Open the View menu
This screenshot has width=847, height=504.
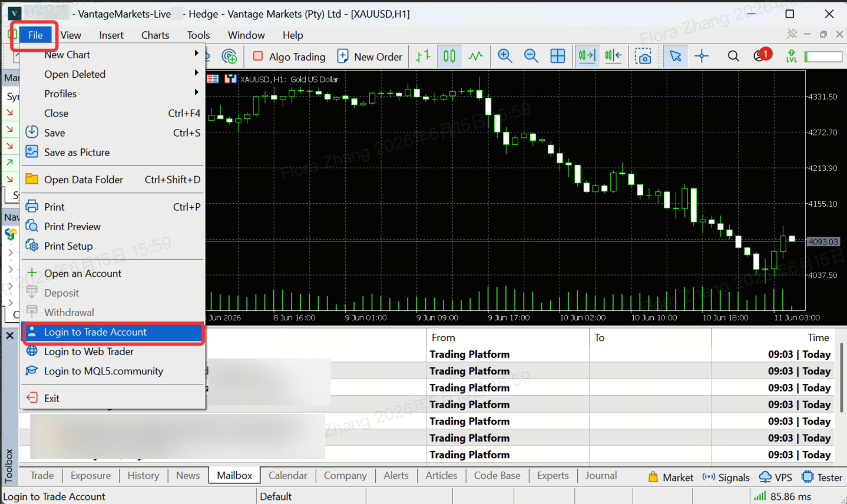[x=71, y=35]
